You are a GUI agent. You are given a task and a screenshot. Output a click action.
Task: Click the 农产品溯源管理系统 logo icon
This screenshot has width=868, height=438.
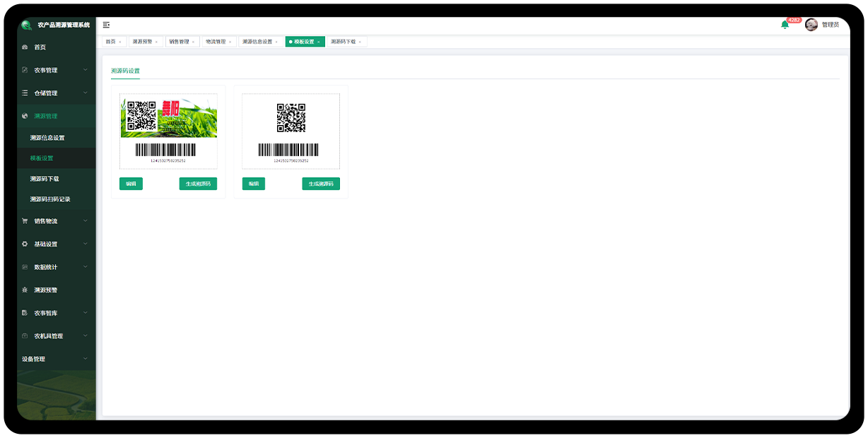coord(27,25)
